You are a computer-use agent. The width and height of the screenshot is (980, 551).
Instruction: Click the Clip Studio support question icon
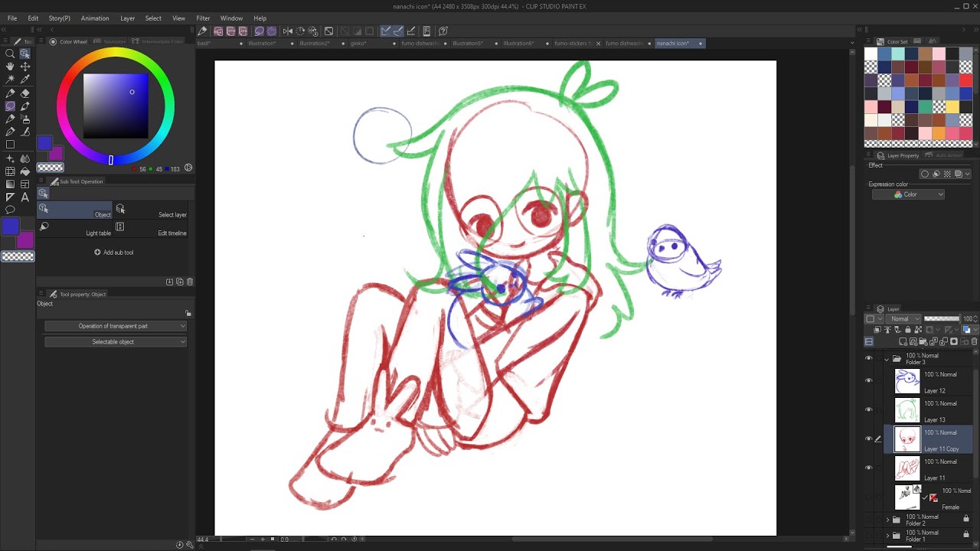tap(443, 31)
